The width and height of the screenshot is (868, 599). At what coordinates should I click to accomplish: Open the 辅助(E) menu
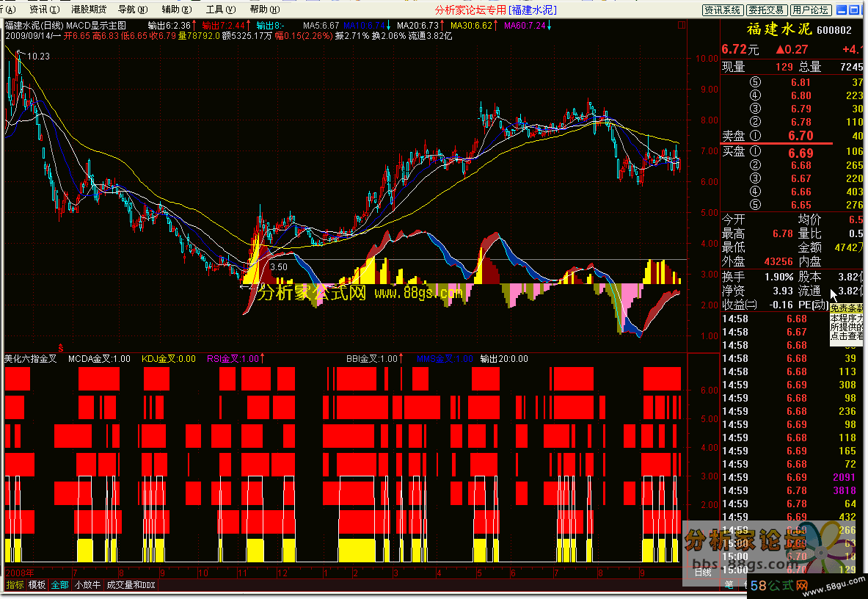(177, 10)
